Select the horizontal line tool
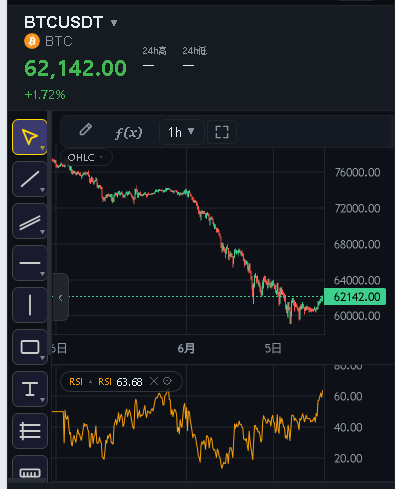Image resolution: width=396 pixels, height=489 pixels. point(30,263)
